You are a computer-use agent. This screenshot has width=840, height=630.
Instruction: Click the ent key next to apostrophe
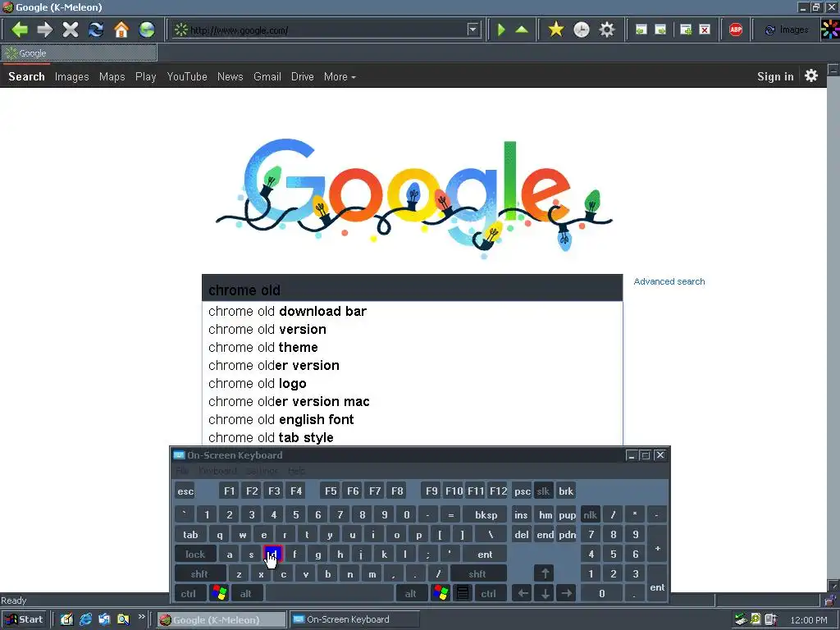point(486,555)
